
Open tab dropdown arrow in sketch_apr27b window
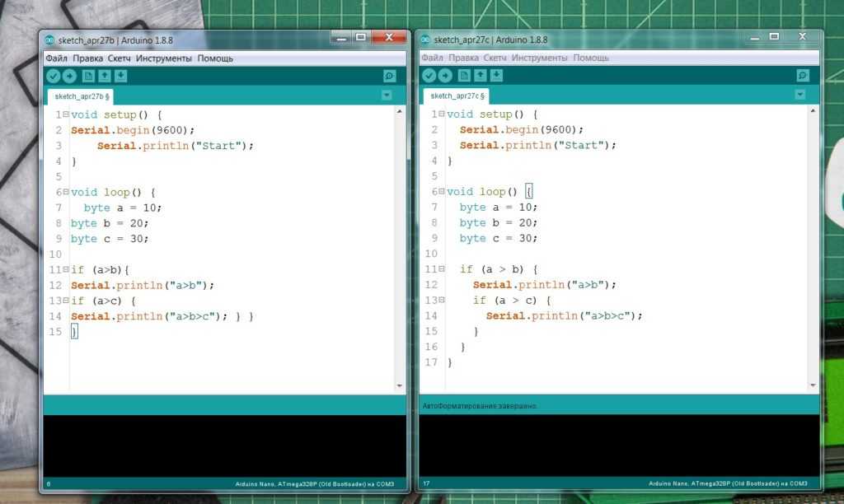coord(387,96)
